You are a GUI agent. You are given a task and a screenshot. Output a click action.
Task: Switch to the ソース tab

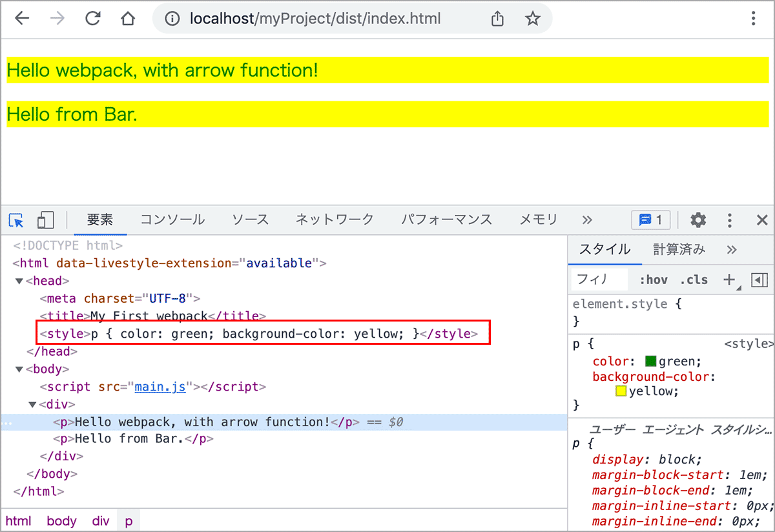click(x=251, y=220)
